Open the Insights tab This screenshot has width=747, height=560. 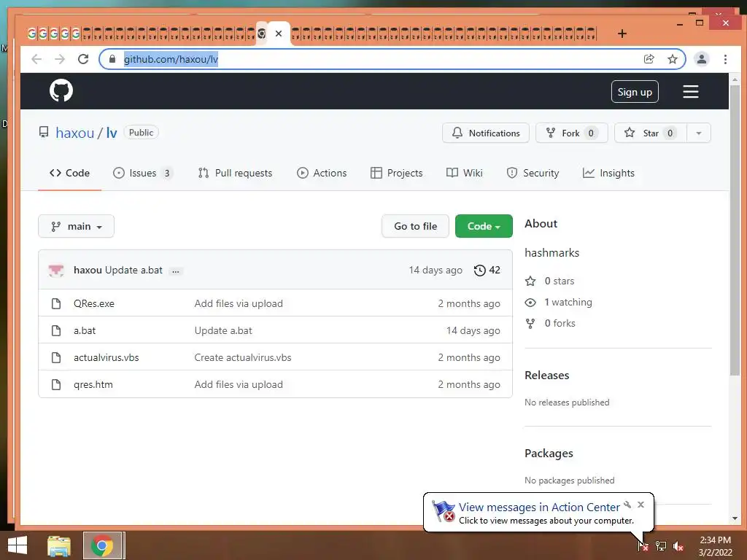[x=608, y=173]
